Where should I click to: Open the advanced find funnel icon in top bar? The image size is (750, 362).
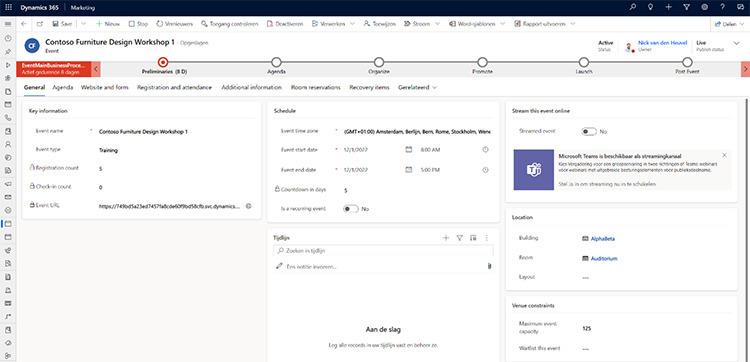click(687, 8)
